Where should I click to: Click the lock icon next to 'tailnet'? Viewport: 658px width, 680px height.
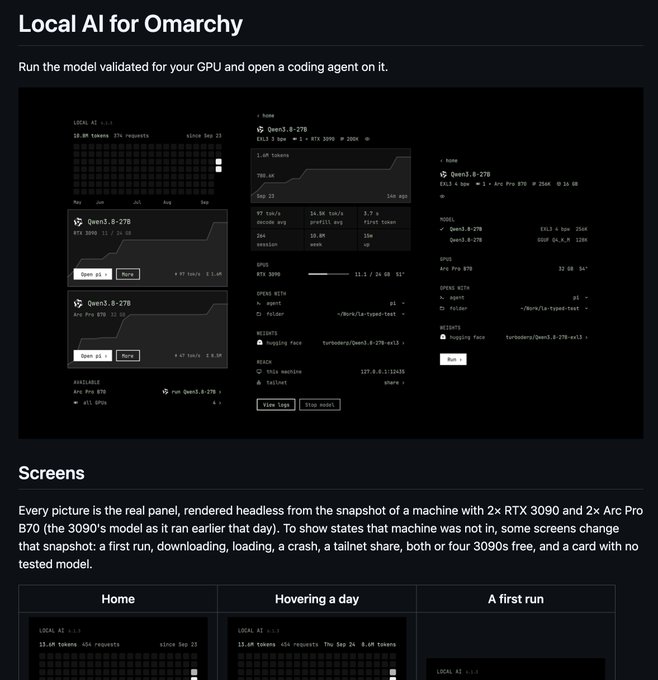[x=259, y=382]
